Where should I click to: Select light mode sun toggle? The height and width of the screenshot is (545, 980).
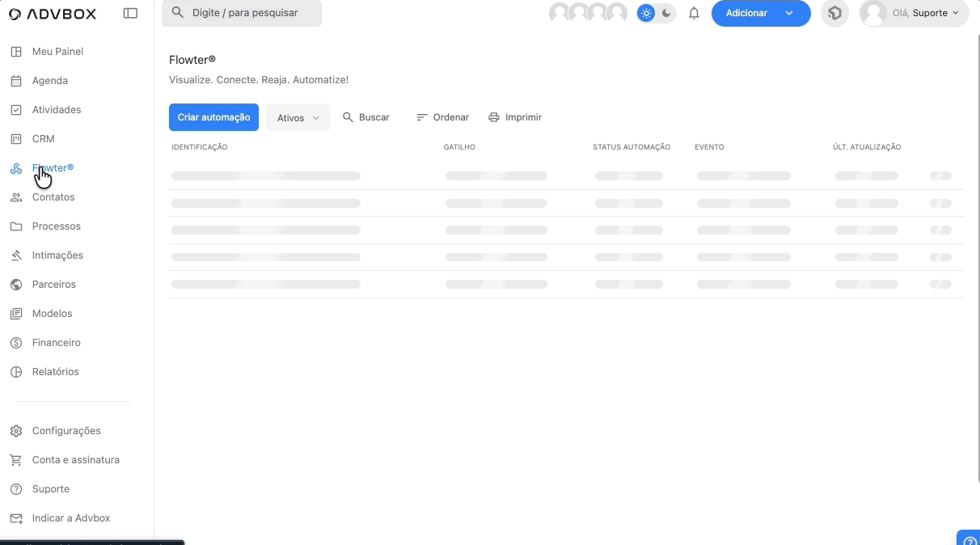point(646,13)
